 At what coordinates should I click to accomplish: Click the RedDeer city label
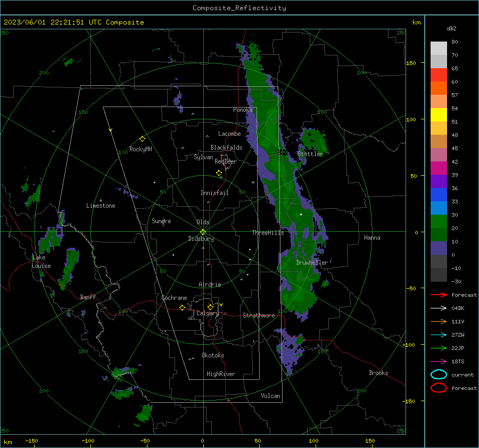pos(226,161)
